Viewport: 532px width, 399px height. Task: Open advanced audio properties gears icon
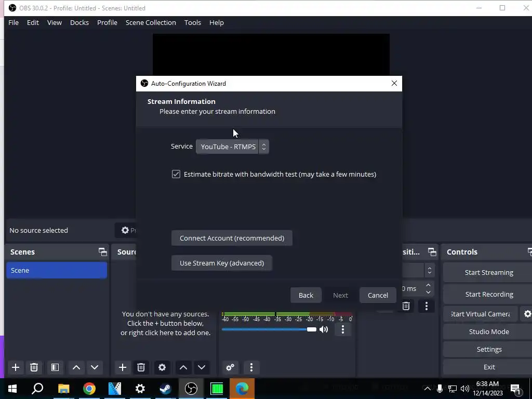pyautogui.click(x=230, y=367)
